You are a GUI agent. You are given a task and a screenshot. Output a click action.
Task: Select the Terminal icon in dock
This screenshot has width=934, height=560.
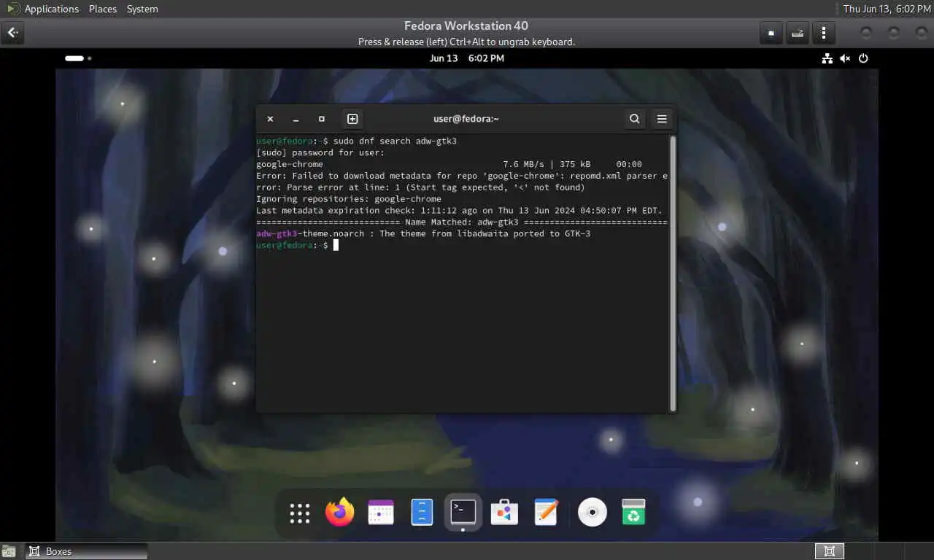[x=463, y=512]
